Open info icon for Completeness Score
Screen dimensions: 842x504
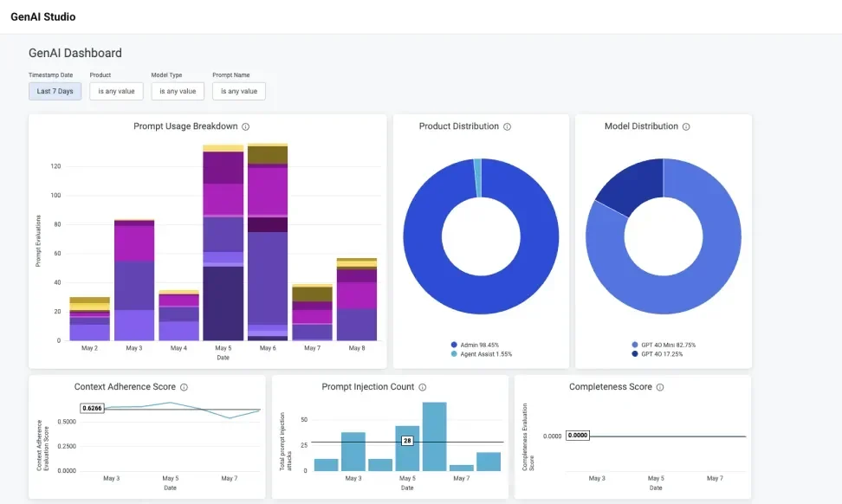(660, 387)
